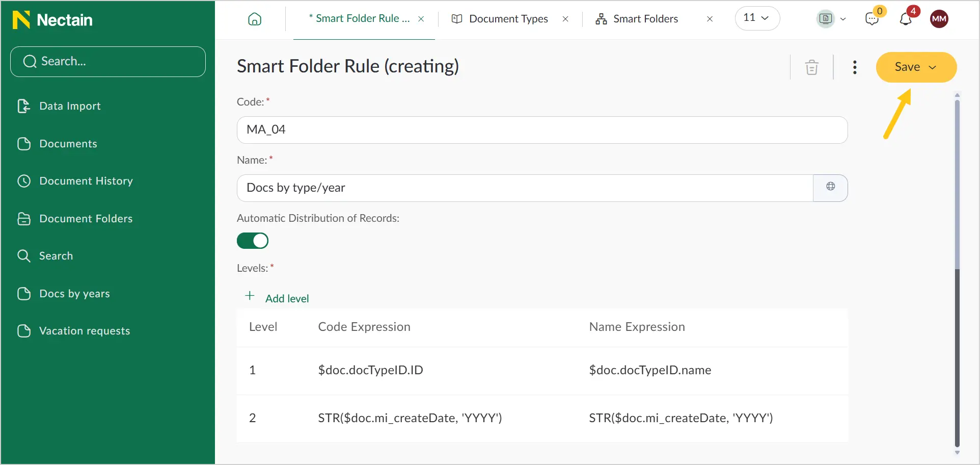Screen dimensions: 980x465
Task: Select the level 2 code expression cell
Action: point(410,418)
